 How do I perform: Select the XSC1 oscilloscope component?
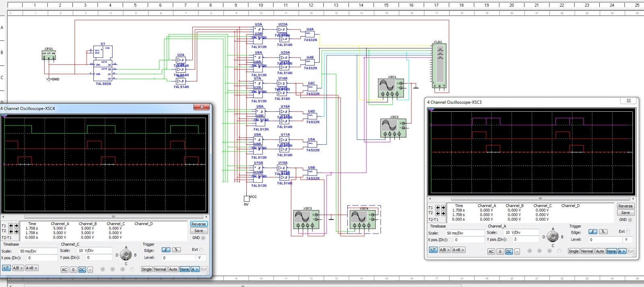(391, 88)
